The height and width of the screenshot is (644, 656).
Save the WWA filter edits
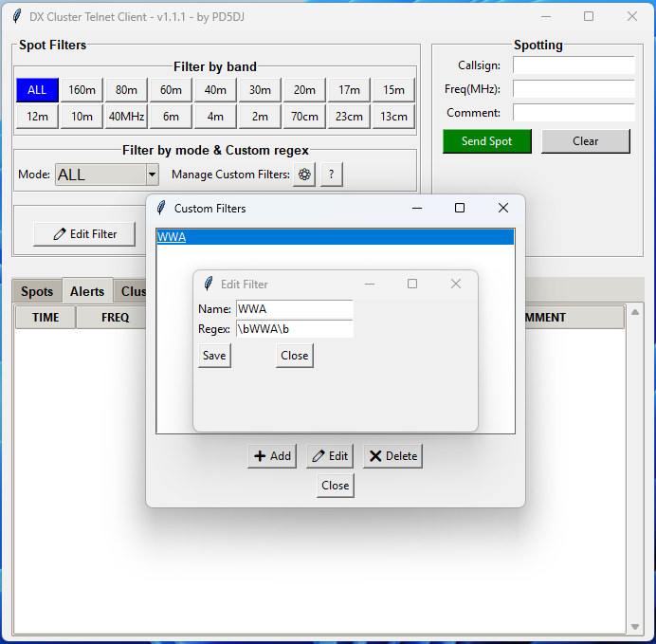tap(214, 356)
